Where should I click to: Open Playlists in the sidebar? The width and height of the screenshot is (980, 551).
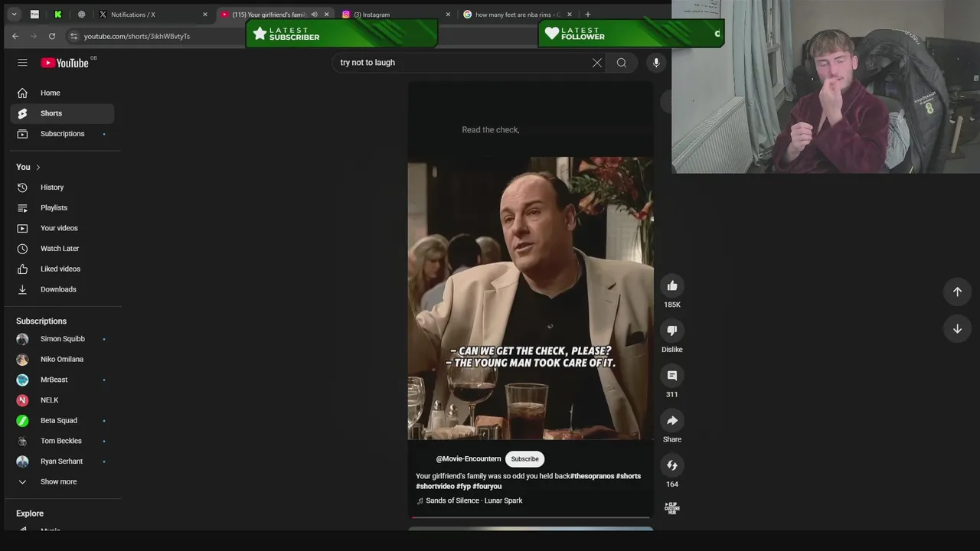(62, 208)
